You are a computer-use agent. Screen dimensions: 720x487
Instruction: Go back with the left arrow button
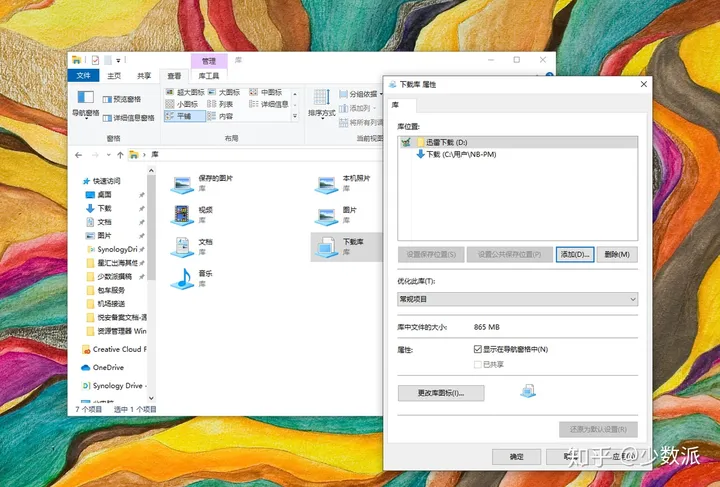click(x=79, y=155)
